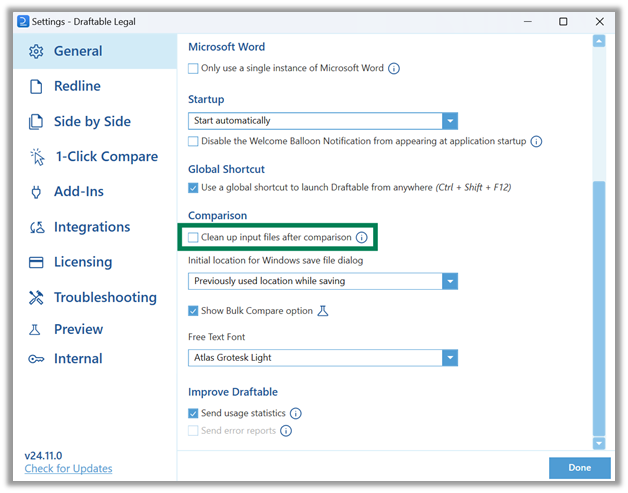Uncheck Show Bulk Compare option

point(193,311)
